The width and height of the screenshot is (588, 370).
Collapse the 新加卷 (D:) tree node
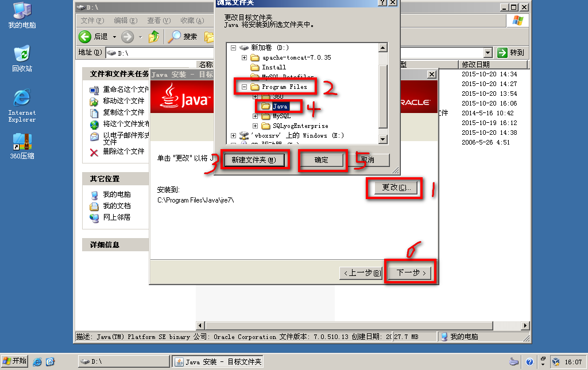pos(233,48)
